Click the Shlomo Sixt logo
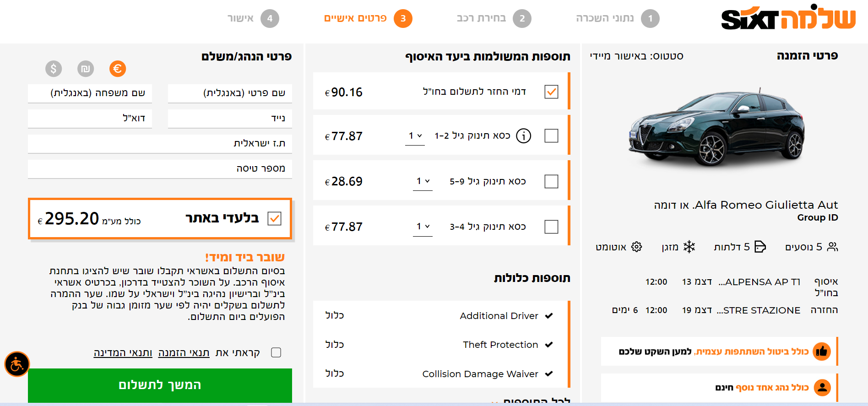Image resolution: width=868 pixels, height=406 pixels. click(788, 18)
